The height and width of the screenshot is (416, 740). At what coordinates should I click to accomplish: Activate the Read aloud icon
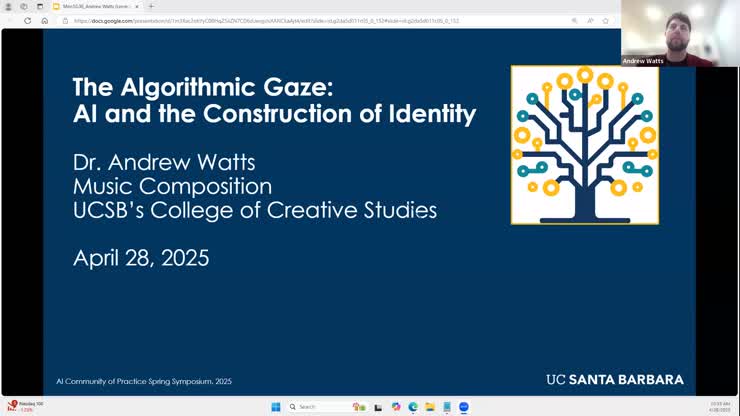[590, 21]
